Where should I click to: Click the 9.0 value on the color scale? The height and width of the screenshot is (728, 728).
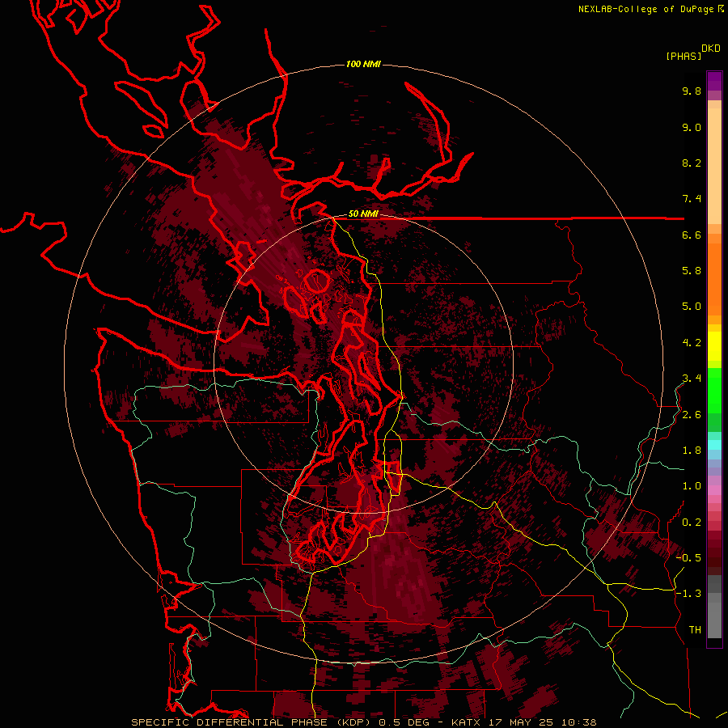pos(692,128)
